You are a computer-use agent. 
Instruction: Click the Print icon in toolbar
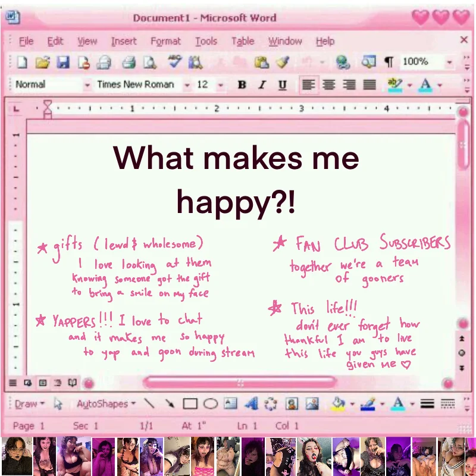129,62
